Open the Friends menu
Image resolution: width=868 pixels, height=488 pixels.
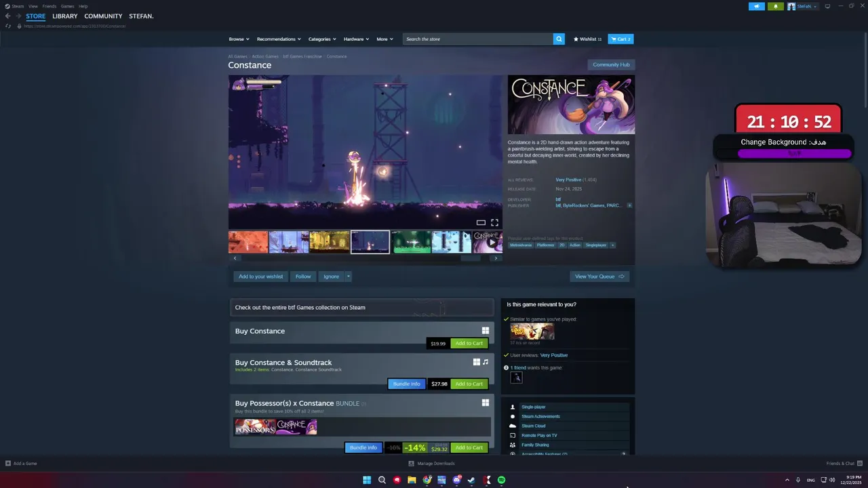(50, 6)
